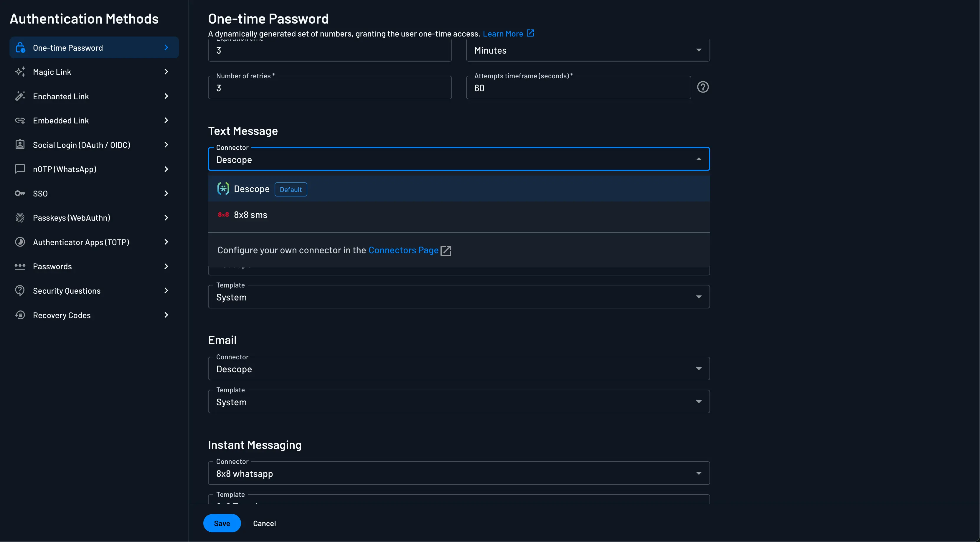Open the Connectors Page link
This screenshot has height=542, width=980.
[x=404, y=250]
